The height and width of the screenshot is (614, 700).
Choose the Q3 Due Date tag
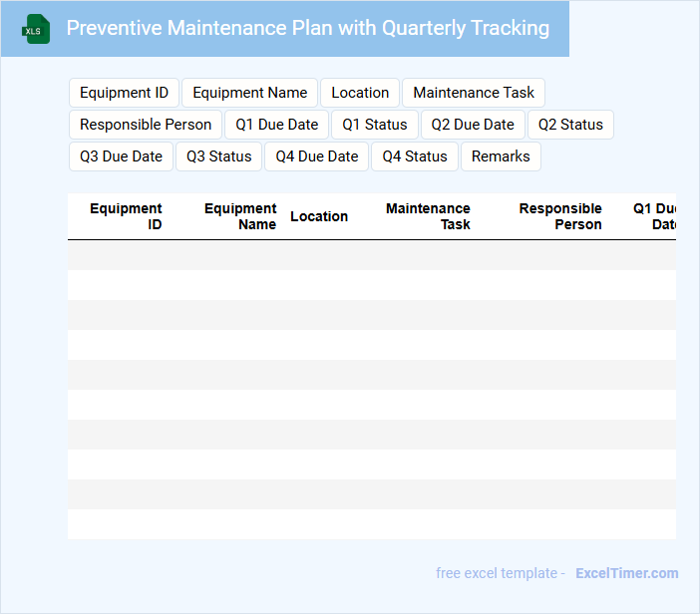(x=121, y=156)
